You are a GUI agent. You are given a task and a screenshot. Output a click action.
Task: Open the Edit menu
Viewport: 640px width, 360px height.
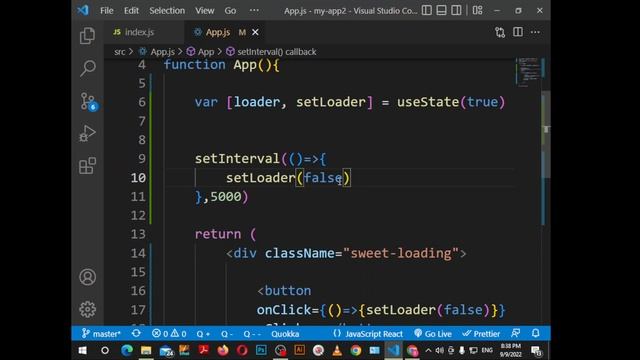tap(131, 11)
